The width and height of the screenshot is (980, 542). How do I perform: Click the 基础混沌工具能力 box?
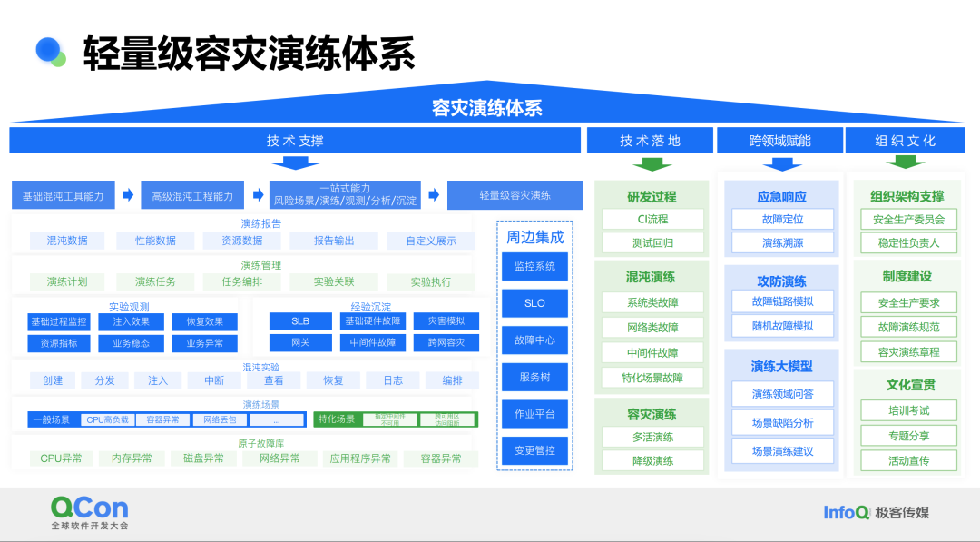(64, 196)
